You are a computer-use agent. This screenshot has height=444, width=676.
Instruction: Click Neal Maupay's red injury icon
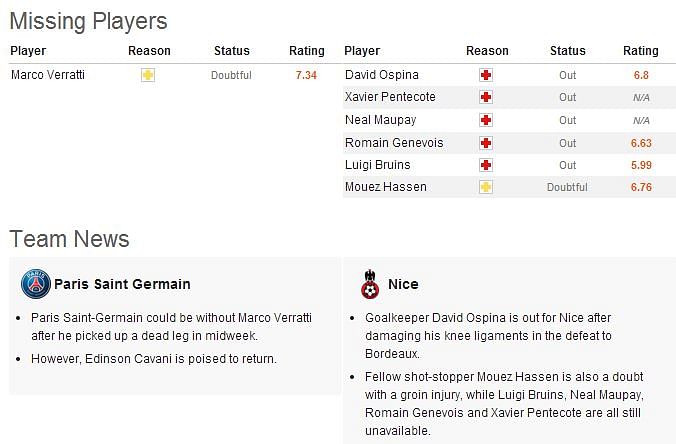tap(486, 120)
